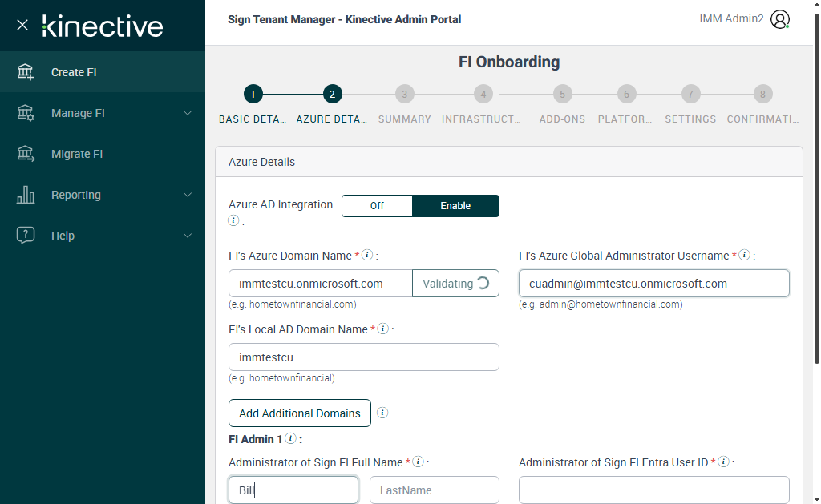Click info icon beside Entra User ID label
821x504 pixels.
(x=724, y=462)
